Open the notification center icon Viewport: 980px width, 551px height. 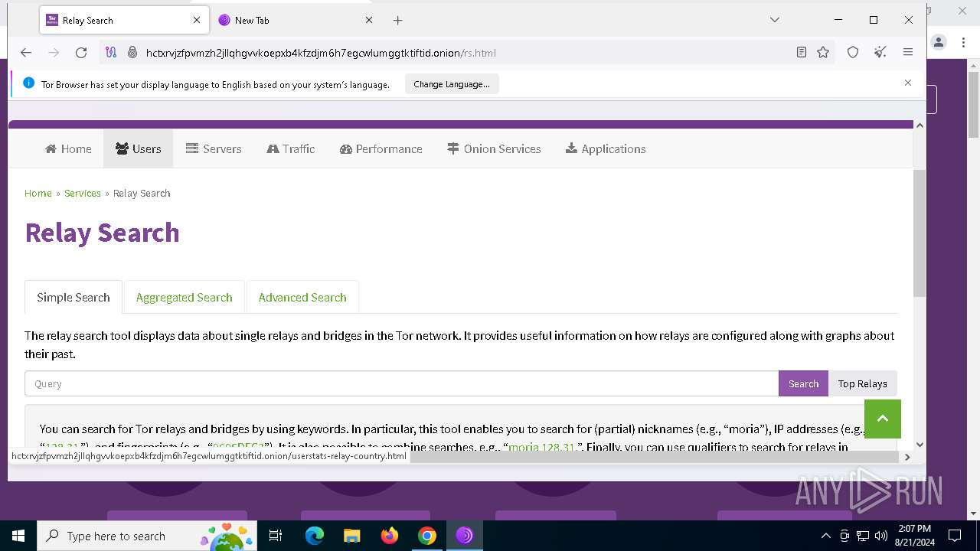point(955,536)
